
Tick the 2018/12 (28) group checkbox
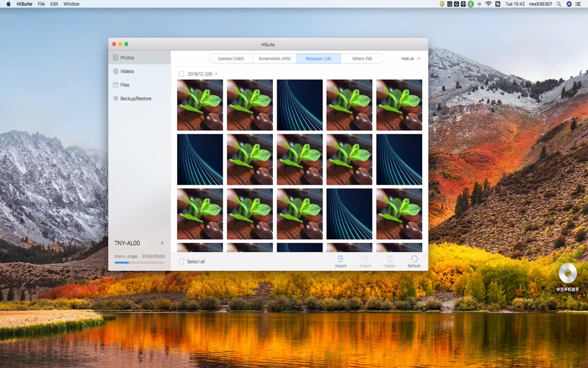pos(181,74)
